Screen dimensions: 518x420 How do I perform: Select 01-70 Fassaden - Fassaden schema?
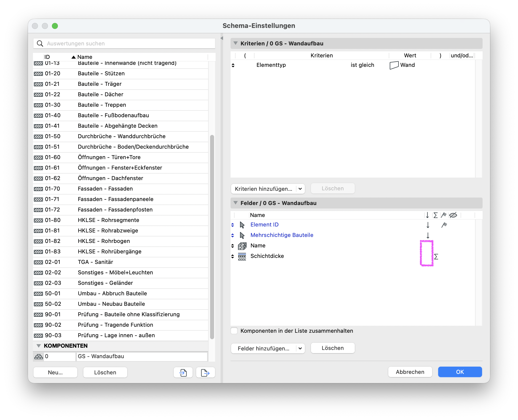coord(121,189)
